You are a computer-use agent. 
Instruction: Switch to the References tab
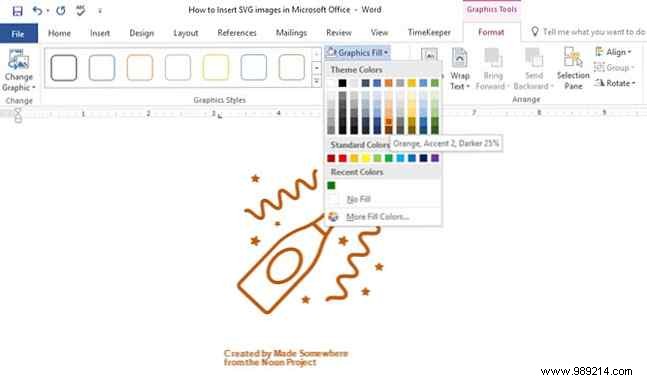(x=237, y=33)
